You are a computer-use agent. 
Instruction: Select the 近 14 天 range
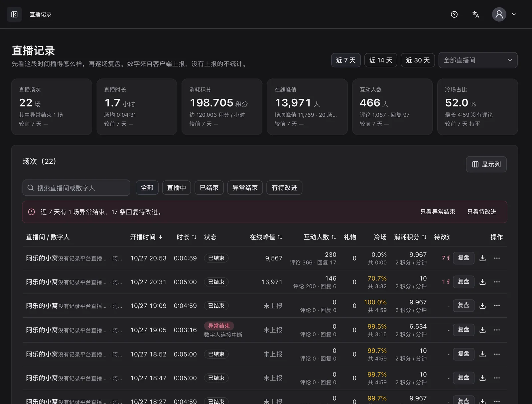tap(381, 60)
